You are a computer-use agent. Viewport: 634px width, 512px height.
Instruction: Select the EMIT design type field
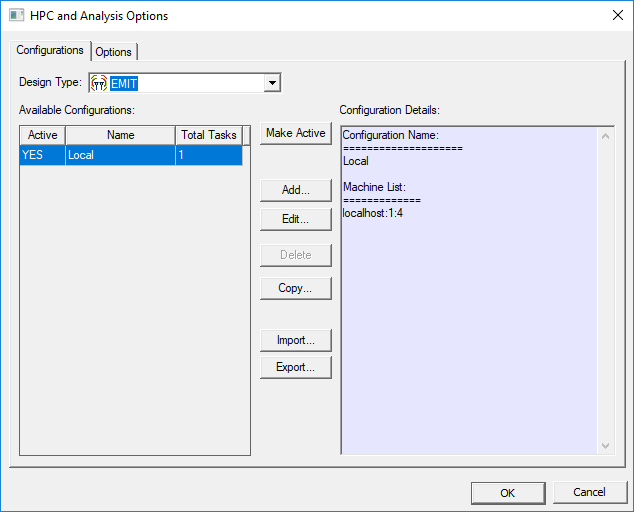(x=185, y=83)
